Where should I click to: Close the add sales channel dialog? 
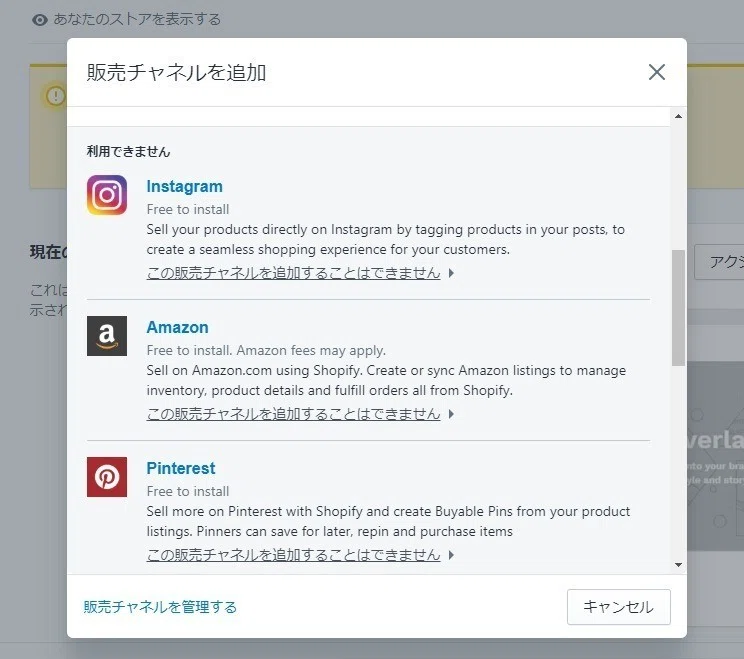coord(657,72)
